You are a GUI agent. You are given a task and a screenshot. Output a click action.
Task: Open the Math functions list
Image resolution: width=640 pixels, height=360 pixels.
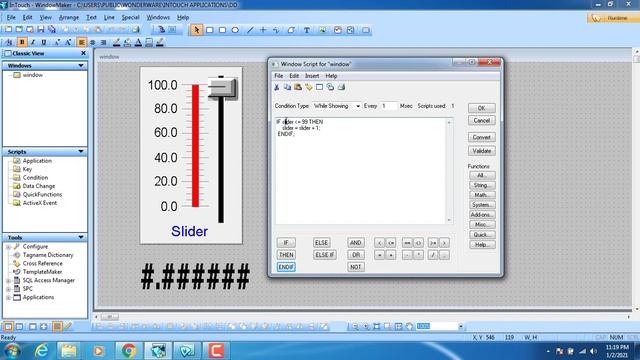pyautogui.click(x=482, y=195)
